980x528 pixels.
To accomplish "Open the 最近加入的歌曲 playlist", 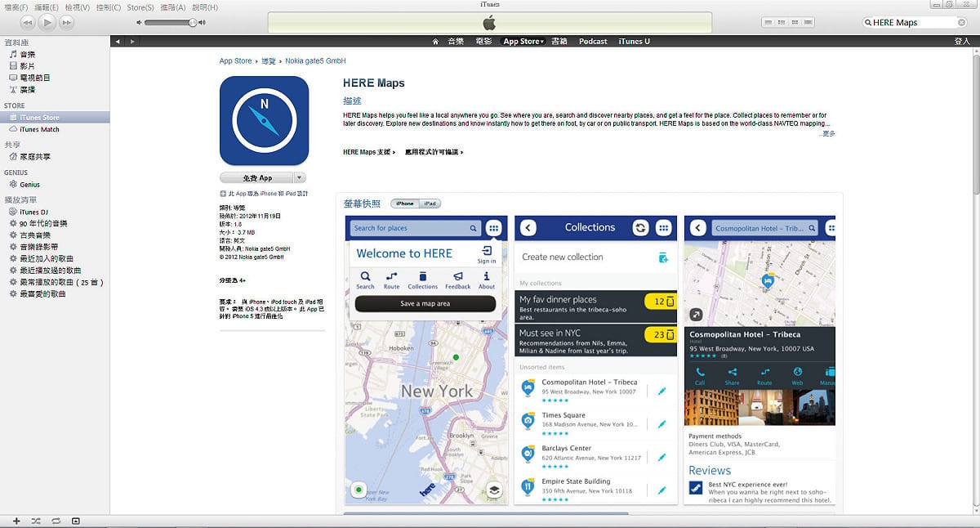I will point(45,258).
